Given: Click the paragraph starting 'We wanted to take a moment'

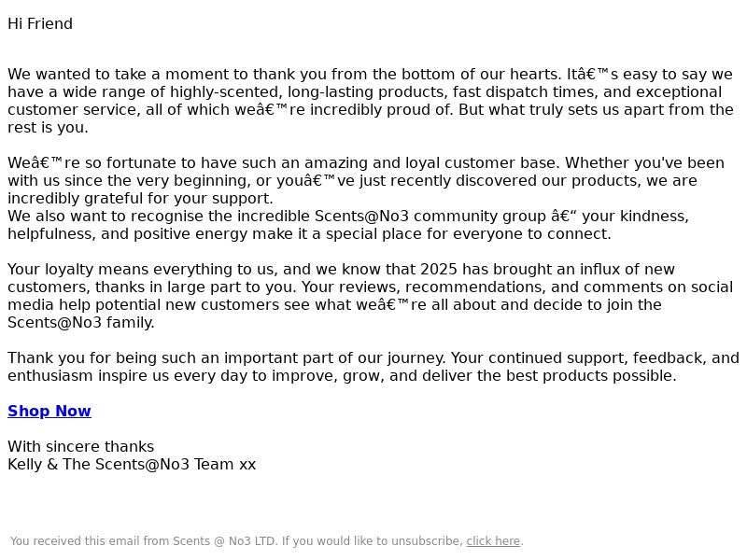Looking at the screenshot, I should 371,101.
